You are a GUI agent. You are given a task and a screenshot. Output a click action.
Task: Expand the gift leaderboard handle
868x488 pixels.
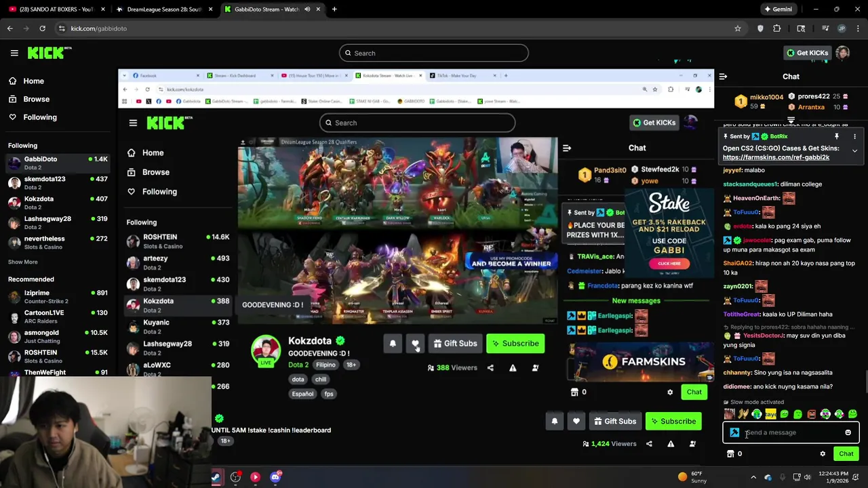pyautogui.click(x=791, y=120)
